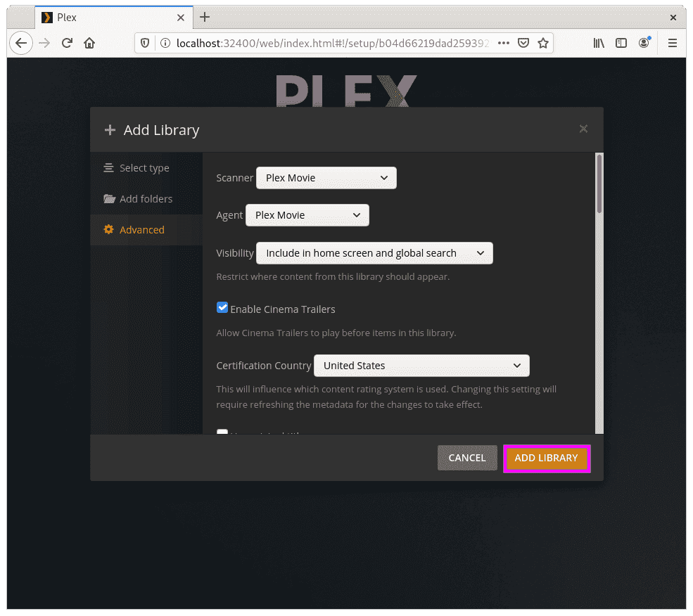Open the Library bookmarks icon in toolbar
The height and width of the screenshot is (616, 693).
tap(599, 43)
